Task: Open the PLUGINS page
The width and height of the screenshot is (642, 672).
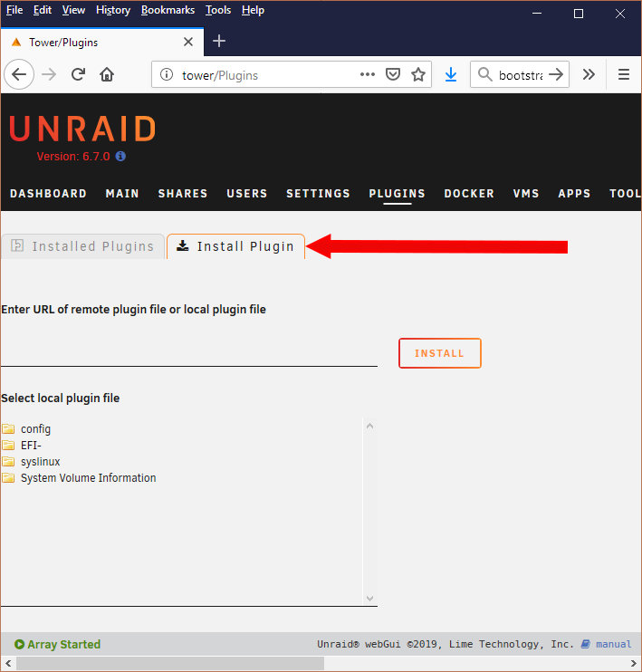Action: (x=397, y=194)
